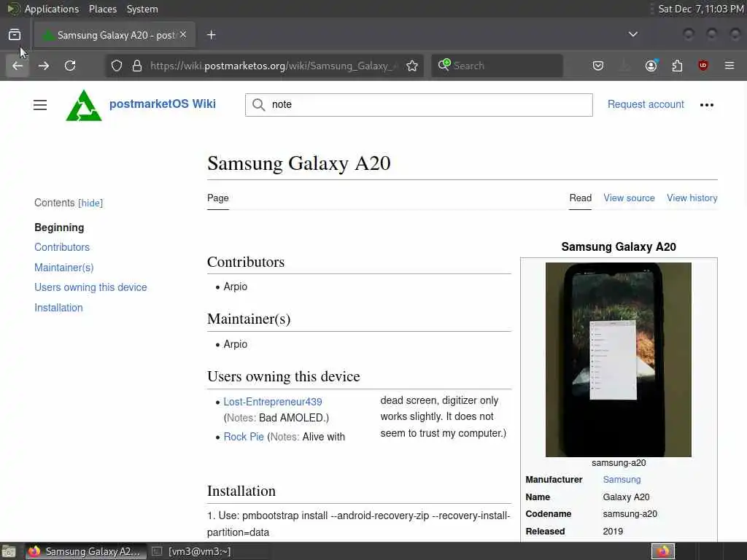Viewport: 747px width, 560px height.
Task: Go back with the browser back arrow
Action: pos(18,66)
